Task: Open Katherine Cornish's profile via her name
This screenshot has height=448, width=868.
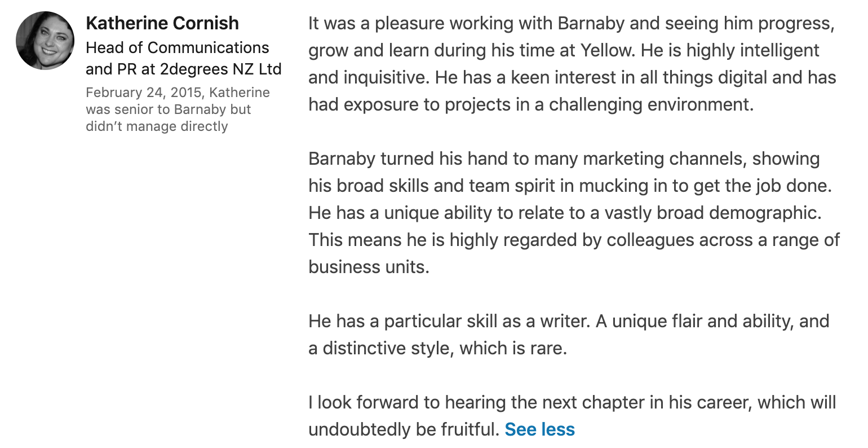Action: [162, 23]
